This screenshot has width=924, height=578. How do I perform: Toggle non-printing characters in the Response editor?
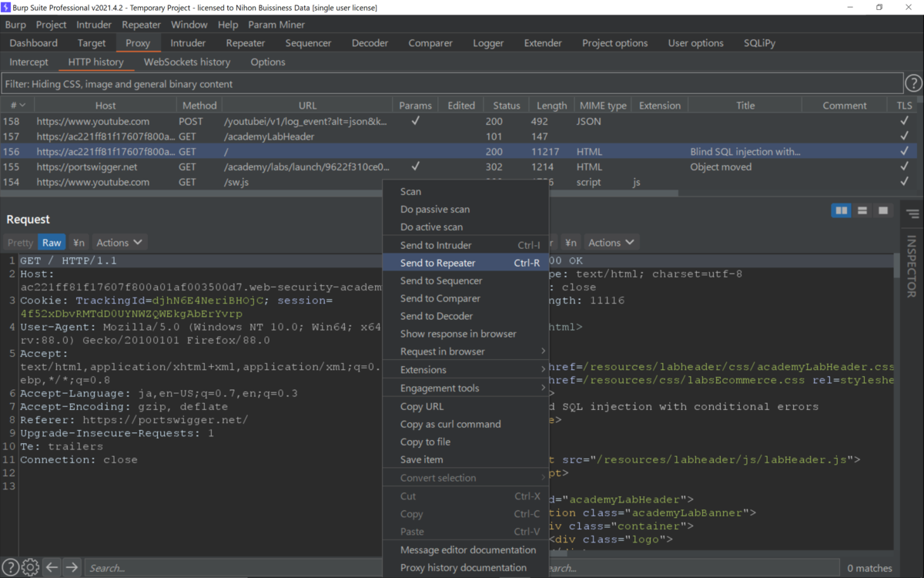(571, 241)
